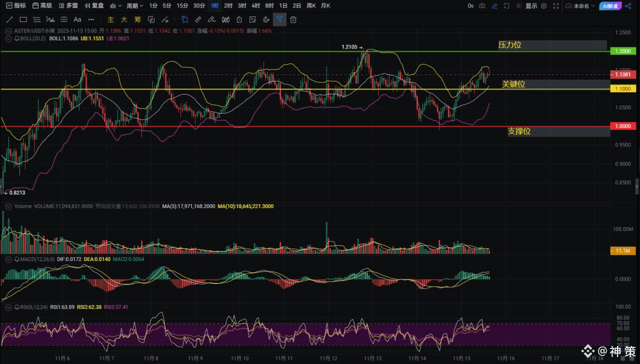Open the 周期 period dropdown

(x=134, y=6)
